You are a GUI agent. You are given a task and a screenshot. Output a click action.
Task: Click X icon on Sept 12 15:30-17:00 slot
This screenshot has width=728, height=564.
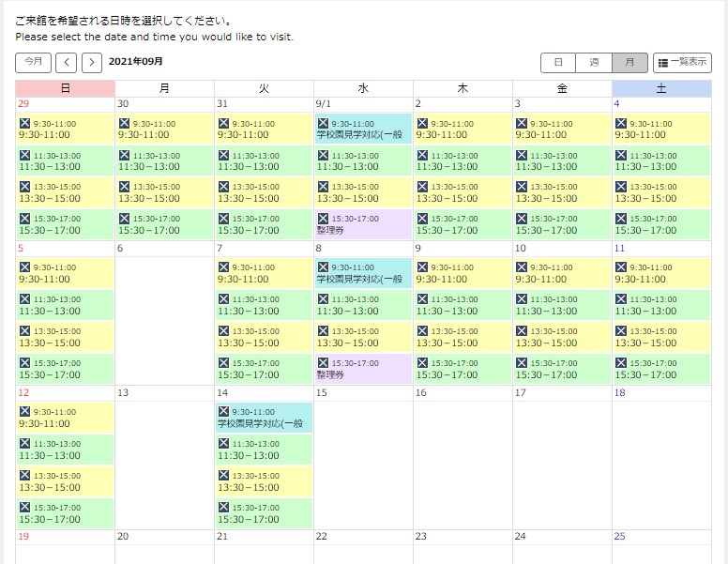(24, 508)
